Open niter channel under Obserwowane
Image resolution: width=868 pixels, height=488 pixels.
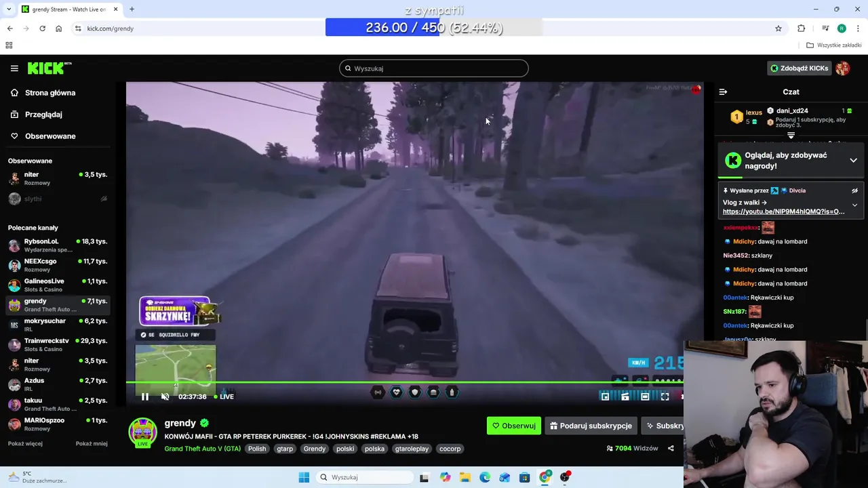pyautogui.click(x=58, y=179)
